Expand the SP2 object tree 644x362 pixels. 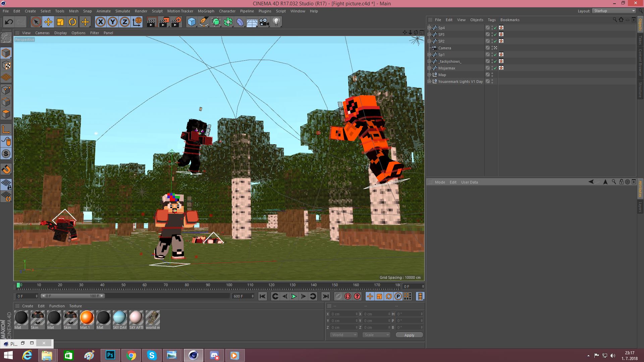[x=429, y=41]
